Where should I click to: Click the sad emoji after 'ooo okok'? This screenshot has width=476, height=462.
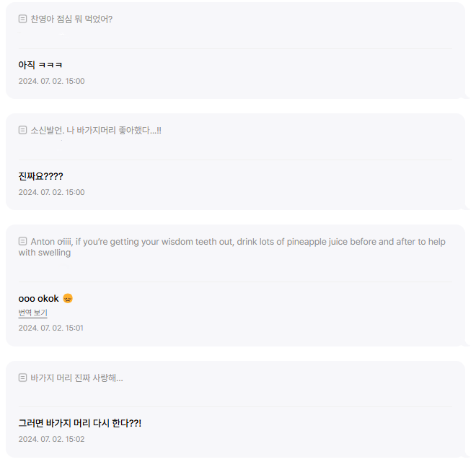coord(68,298)
